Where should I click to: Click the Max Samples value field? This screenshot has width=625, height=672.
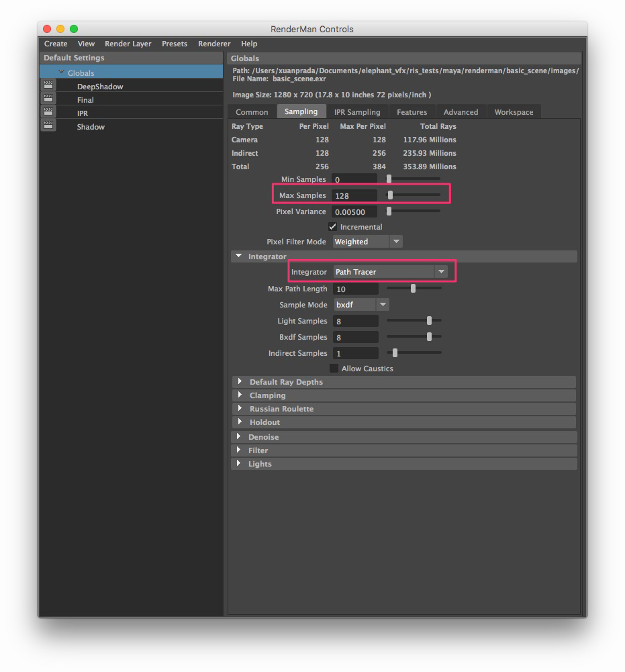[x=354, y=195]
